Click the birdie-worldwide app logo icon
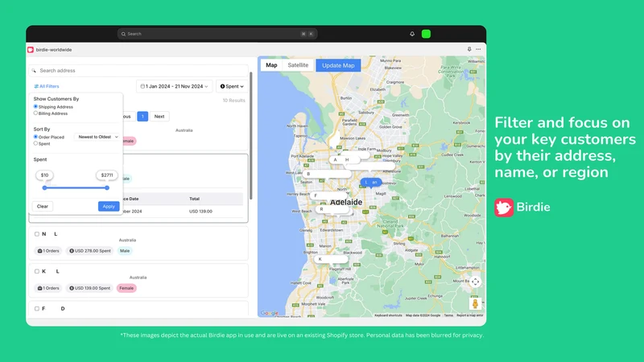644x362 pixels. click(x=31, y=50)
